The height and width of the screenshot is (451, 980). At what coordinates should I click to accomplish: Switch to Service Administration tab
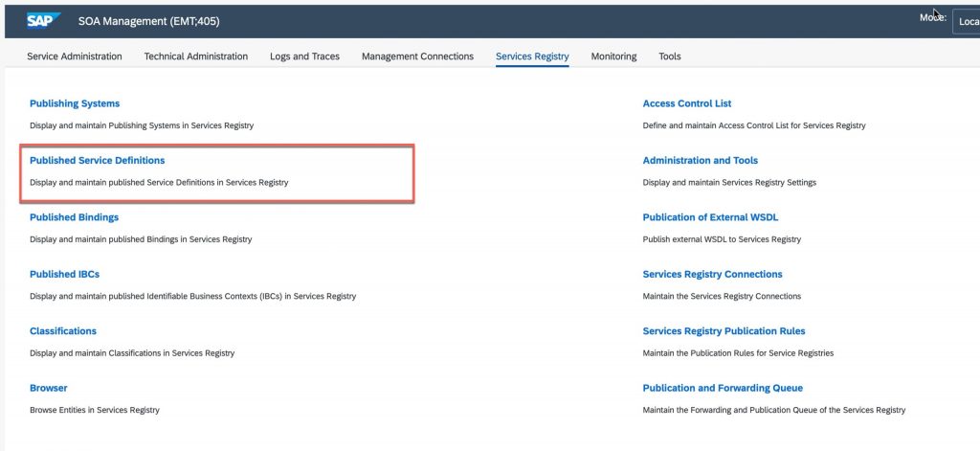[x=75, y=56]
